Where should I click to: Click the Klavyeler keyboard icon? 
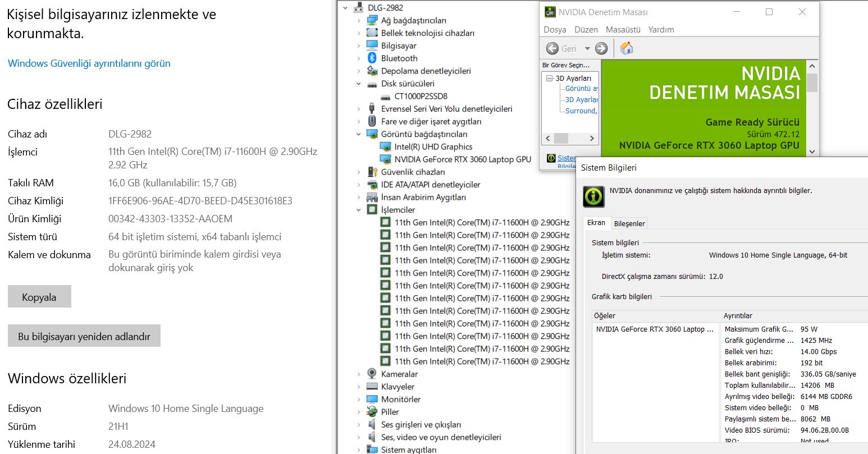372,387
